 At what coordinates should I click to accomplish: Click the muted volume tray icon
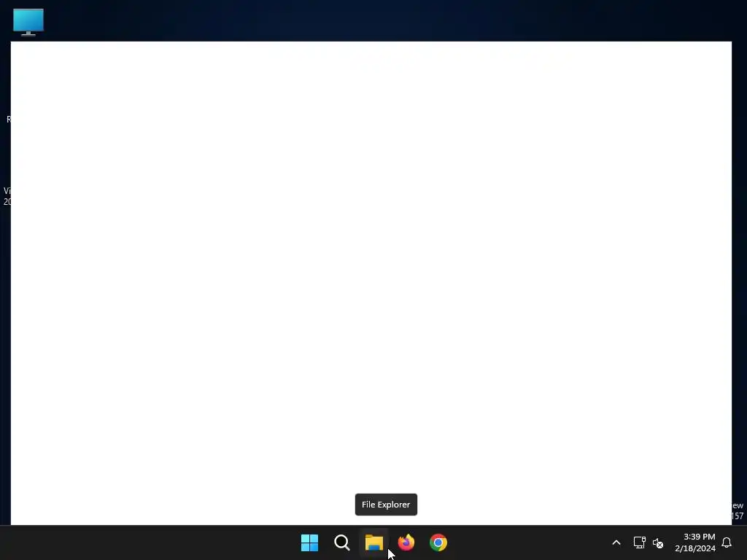pyautogui.click(x=658, y=542)
